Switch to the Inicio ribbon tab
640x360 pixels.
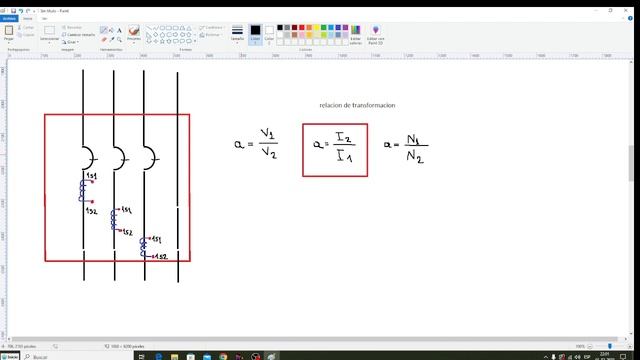point(27,18)
